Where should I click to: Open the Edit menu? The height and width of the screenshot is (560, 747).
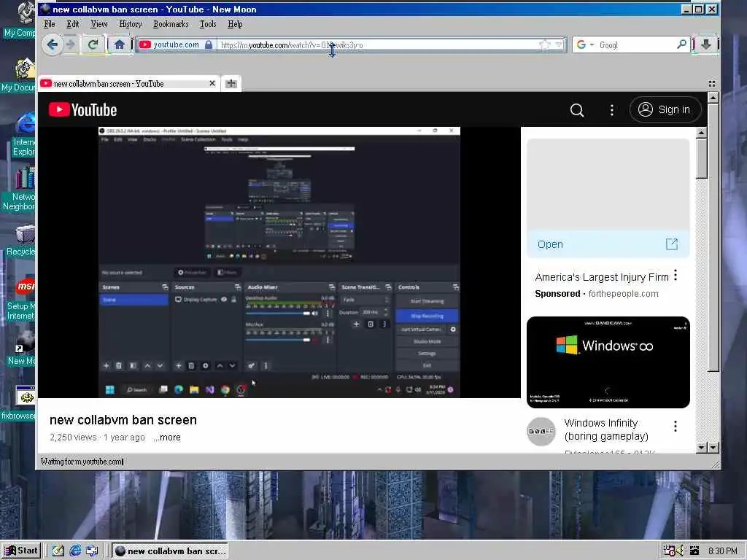point(72,24)
